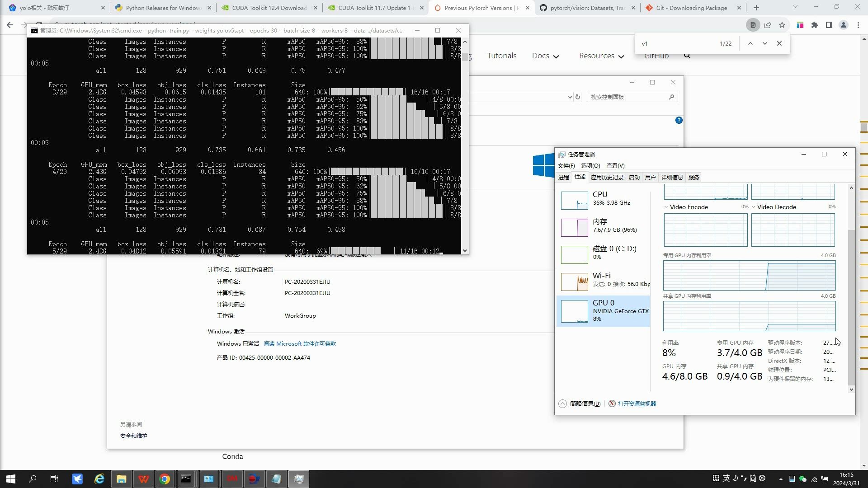This screenshot has height=488, width=868.
Task: Expand the Video Encode graph dropdown
Action: point(666,207)
